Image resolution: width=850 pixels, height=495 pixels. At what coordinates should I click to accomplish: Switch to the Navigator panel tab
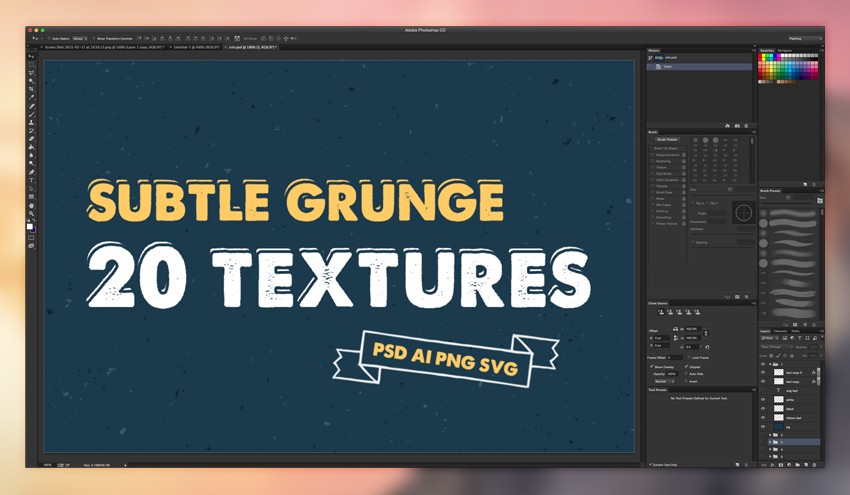[x=785, y=50]
